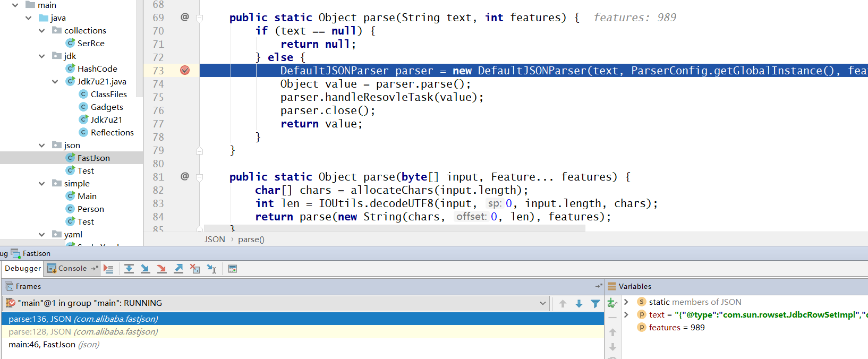The height and width of the screenshot is (359, 868).
Task: Select the Debugger tab
Action: pyautogui.click(x=23, y=268)
